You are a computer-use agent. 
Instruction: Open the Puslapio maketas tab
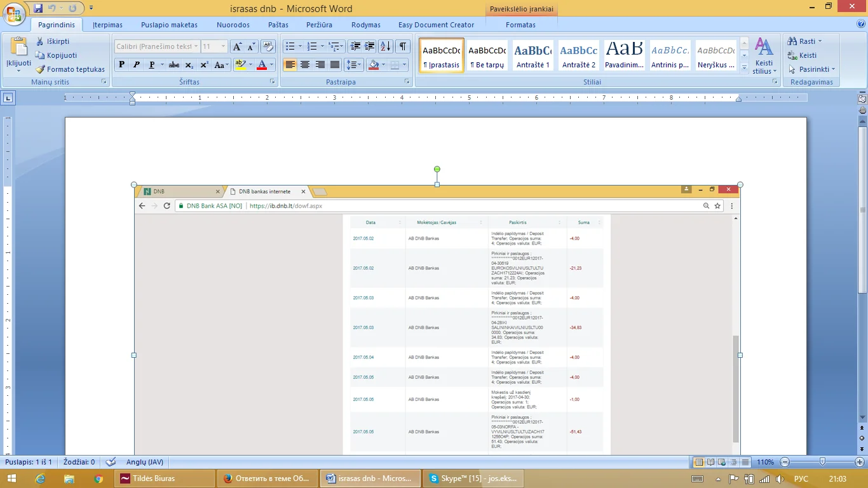(170, 25)
